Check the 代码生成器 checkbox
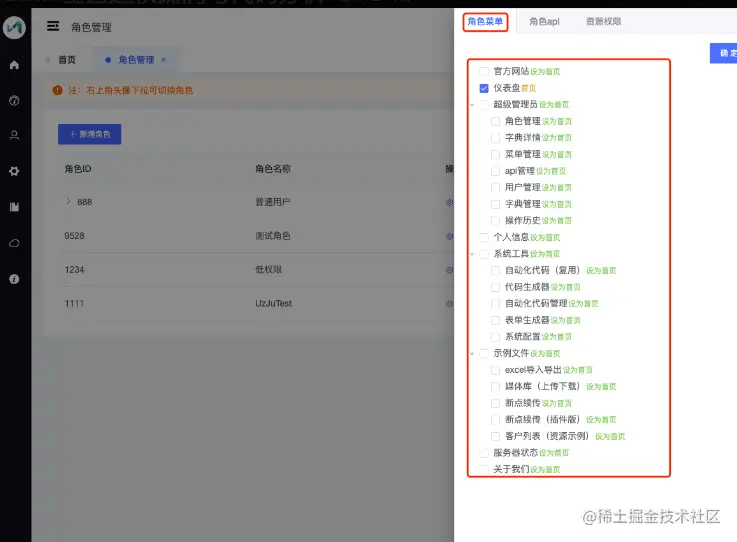 495,287
